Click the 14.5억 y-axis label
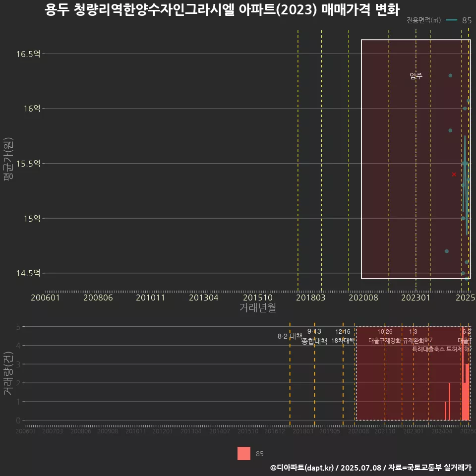Viewport: 476px width, 476px height. point(28,273)
